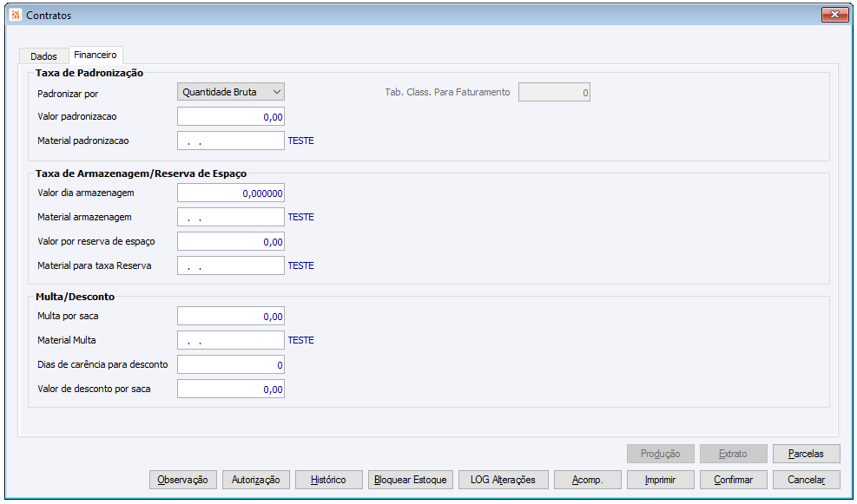Open the Parcelas button
The width and height of the screenshot is (857, 504).
(806, 454)
